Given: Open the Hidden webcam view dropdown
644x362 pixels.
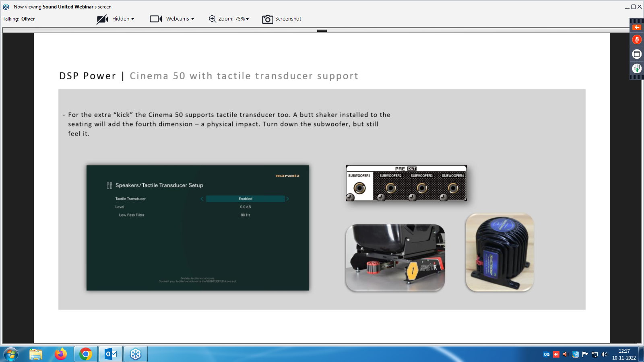Looking at the screenshot, I should tap(123, 19).
